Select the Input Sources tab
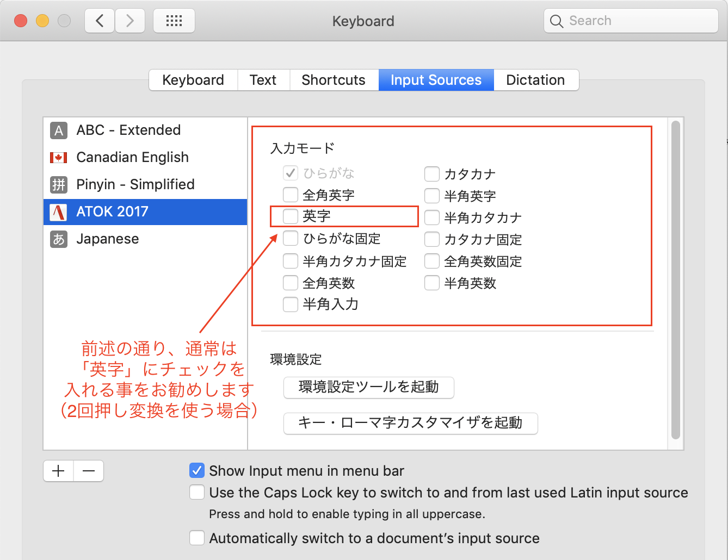 coord(436,80)
